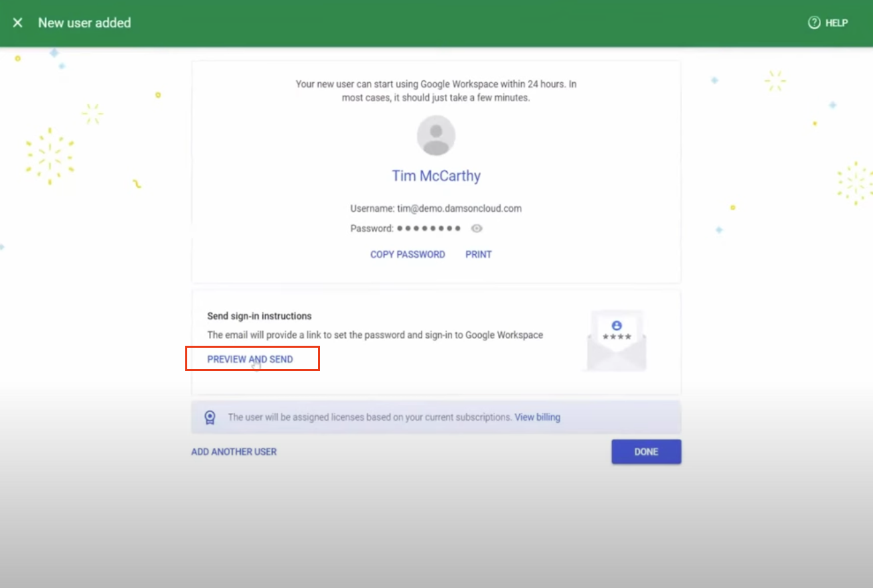Viewport: 873px width, 588px height.
Task: Click the Tim McCarthy name
Action: pyautogui.click(x=436, y=175)
